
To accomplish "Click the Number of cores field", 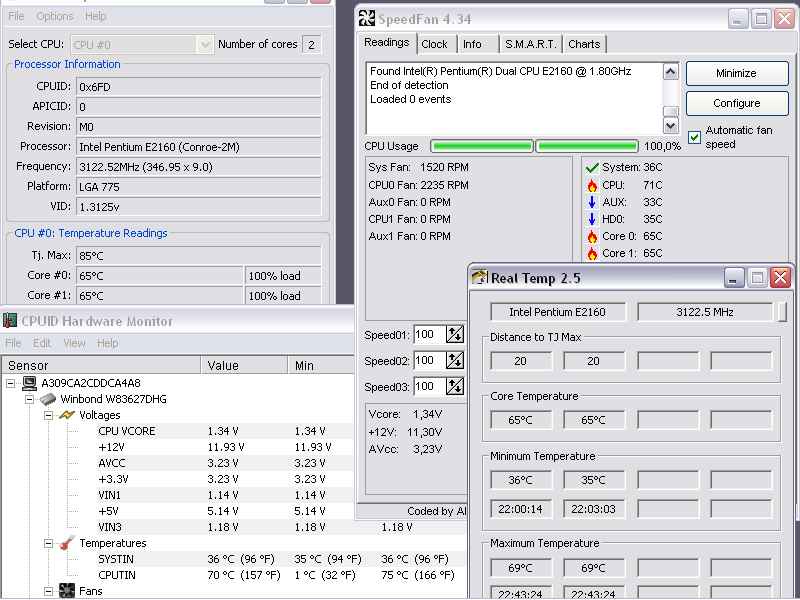I will [x=311, y=45].
